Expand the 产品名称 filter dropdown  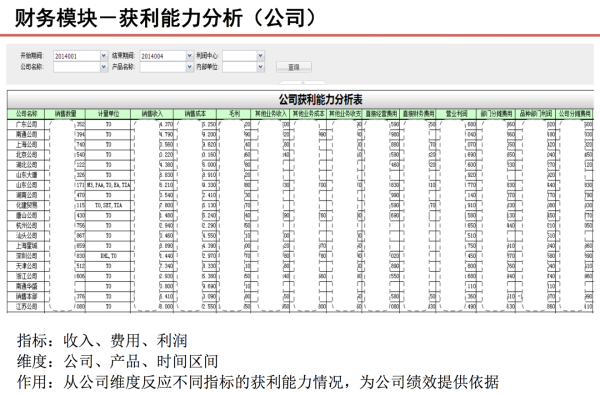[190, 67]
